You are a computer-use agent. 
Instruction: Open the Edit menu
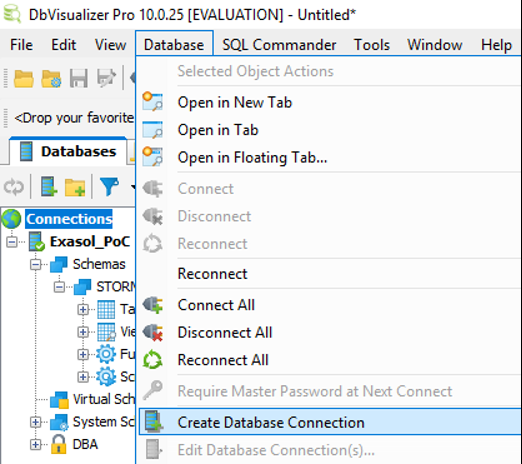63,45
